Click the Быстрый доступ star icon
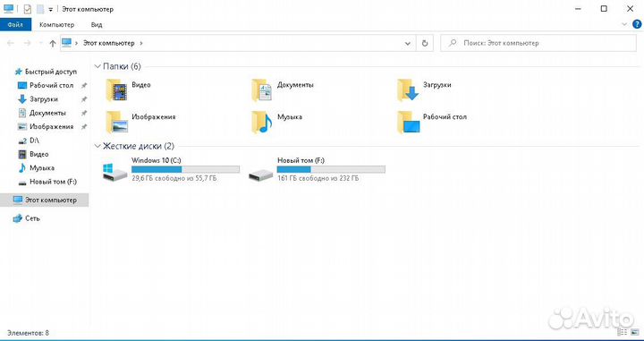 pyautogui.click(x=18, y=72)
